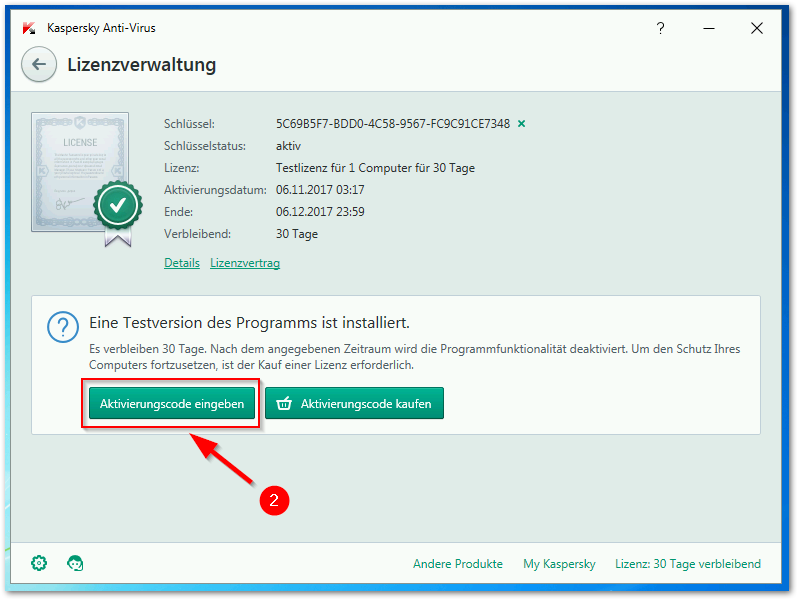
Task: Click the Verbleibend value '30 Tage'
Action: (297, 234)
